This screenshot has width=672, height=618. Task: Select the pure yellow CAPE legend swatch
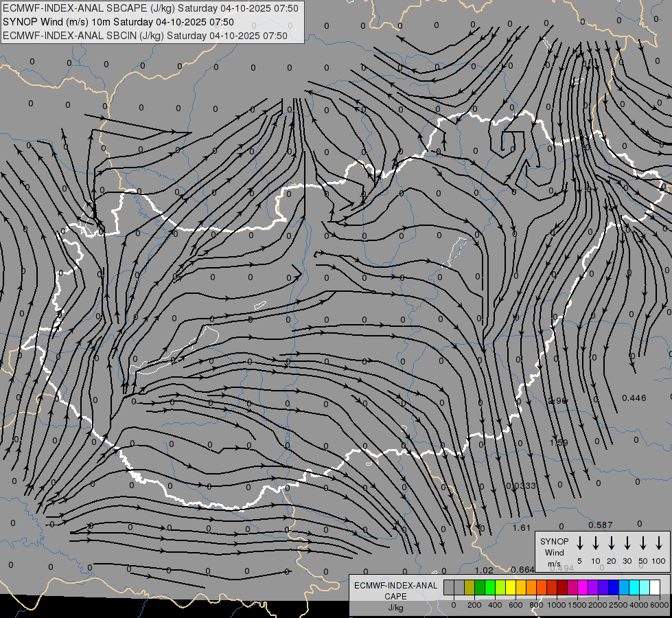pyautogui.click(x=511, y=588)
